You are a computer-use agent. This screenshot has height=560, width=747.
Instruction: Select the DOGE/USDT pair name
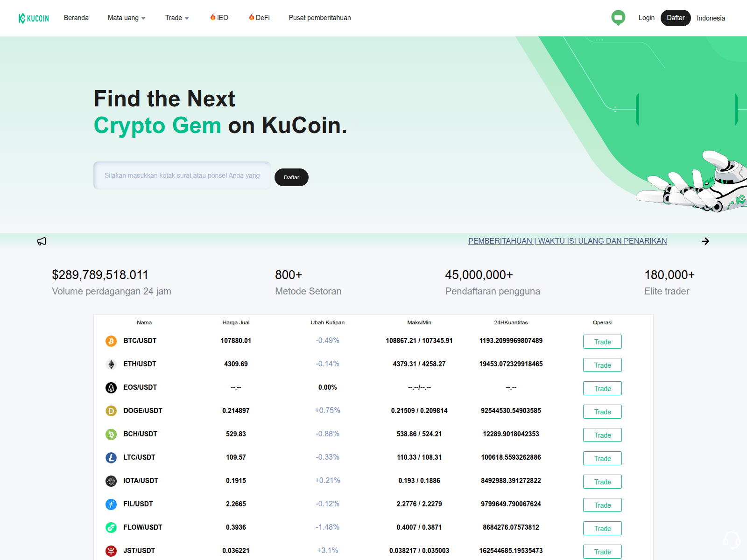click(x=143, y=411)
